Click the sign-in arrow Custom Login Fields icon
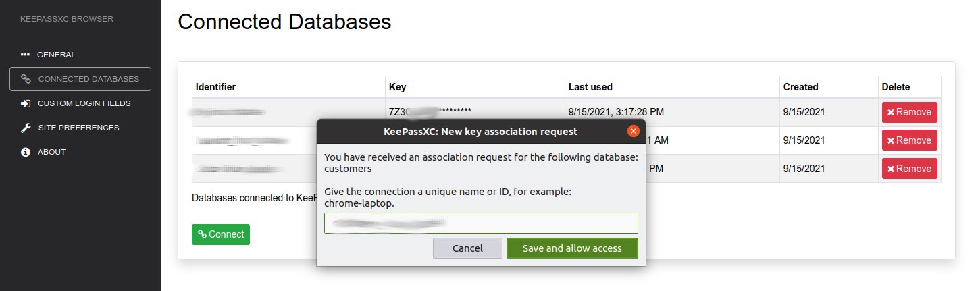Viewport: 980px width, 291px height. click(26, 103)
